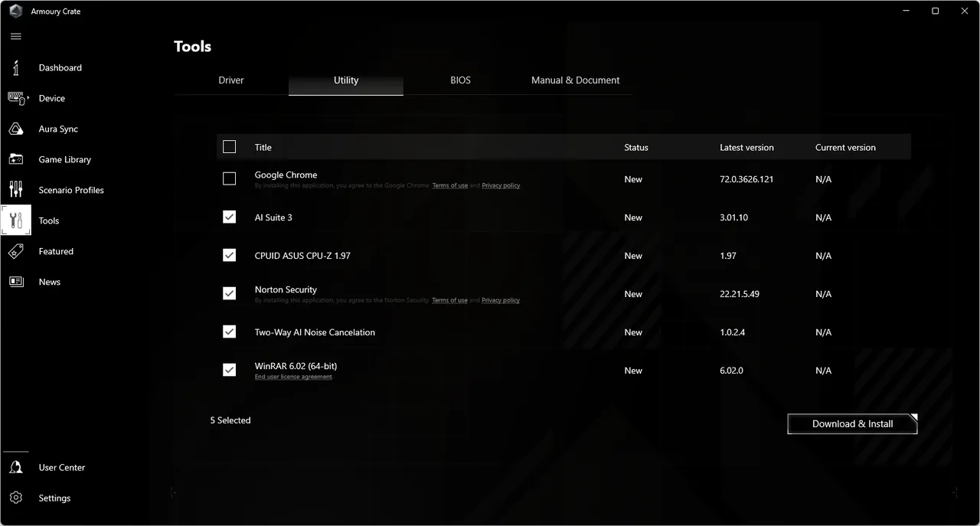The image size is (980, 526).
Task: Open the Settings label in sidebar
Action: pyautogui.click(x=55, y=498)
